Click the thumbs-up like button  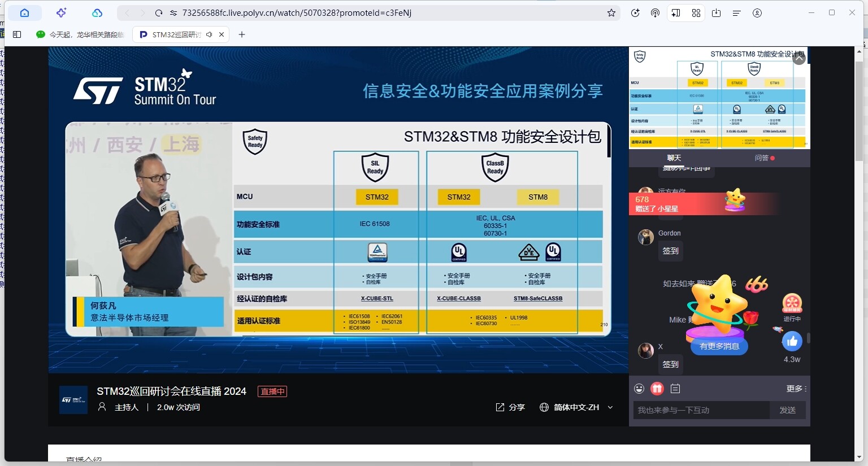click(x=792, y=341)
